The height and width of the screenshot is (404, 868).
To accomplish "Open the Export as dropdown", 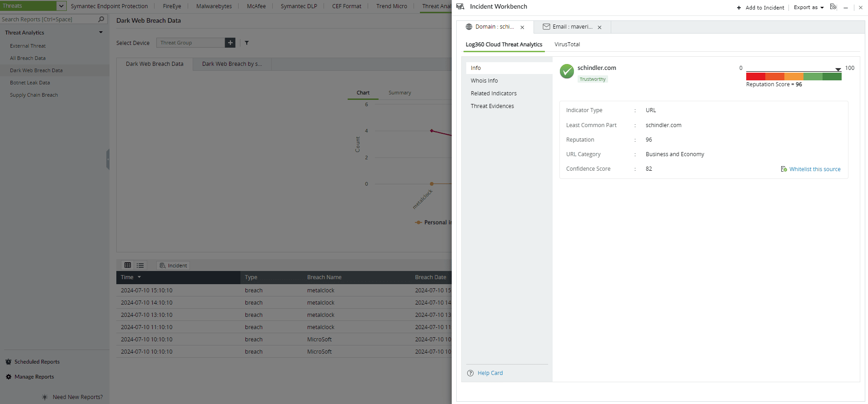I will click(x=809, y=8).
